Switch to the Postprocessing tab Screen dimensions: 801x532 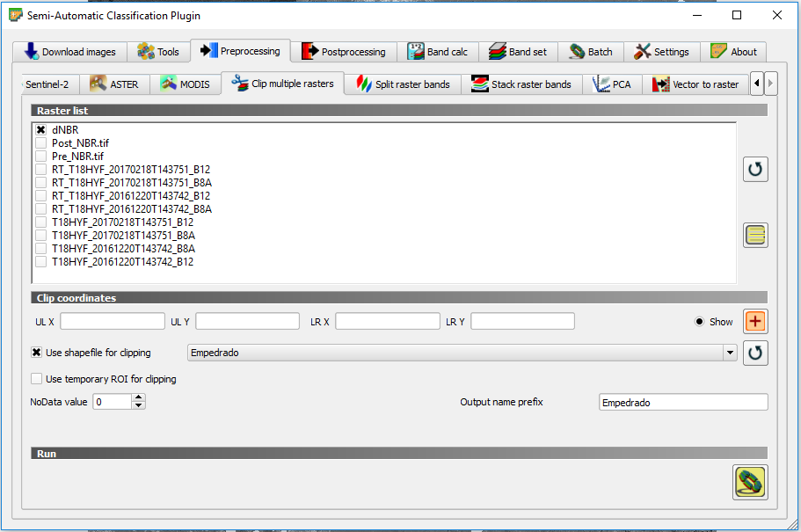[x=344, y=52]
